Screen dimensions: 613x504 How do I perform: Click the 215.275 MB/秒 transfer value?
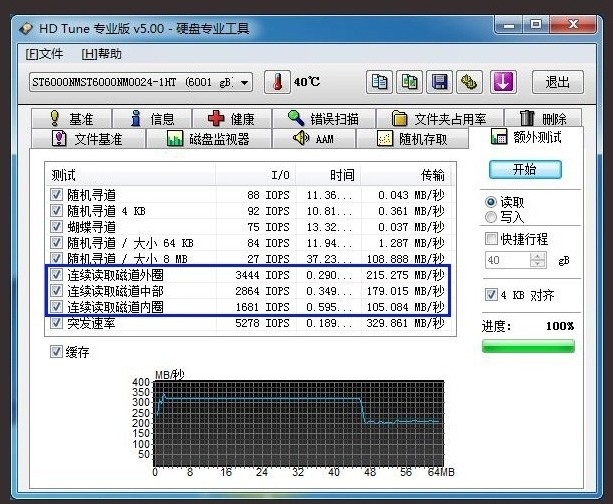point(405,275)
